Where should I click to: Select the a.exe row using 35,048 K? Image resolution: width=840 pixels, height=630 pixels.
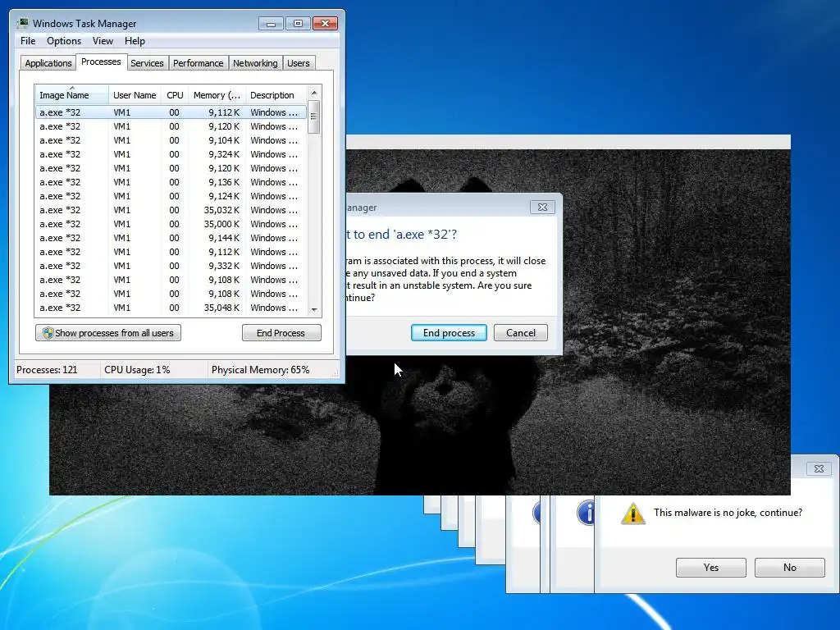pyautogui.click(x=171, y=308)
